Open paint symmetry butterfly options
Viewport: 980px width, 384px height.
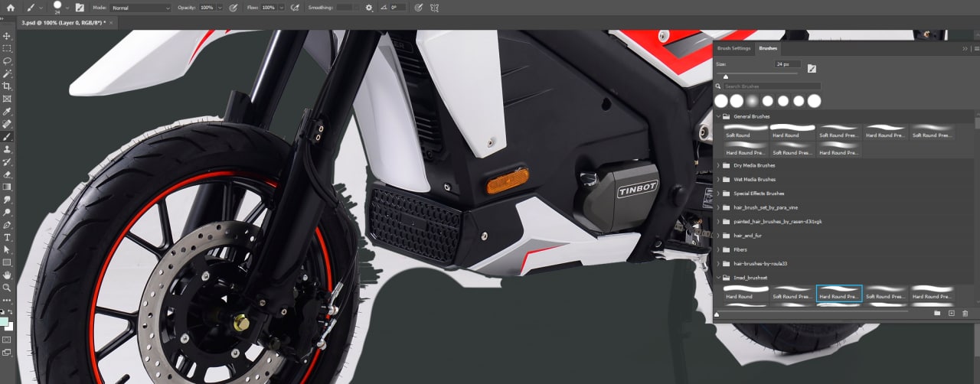435,7
